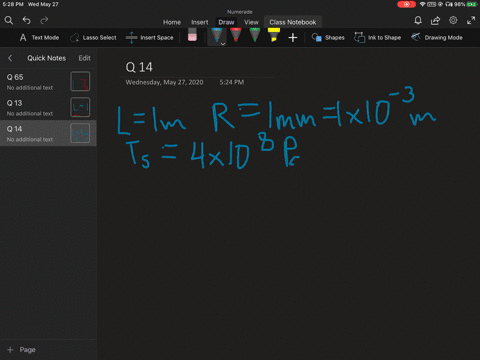Edit the Q 14 page title
The width and height of the screenshot is (480, 360).
click(139, 67)
